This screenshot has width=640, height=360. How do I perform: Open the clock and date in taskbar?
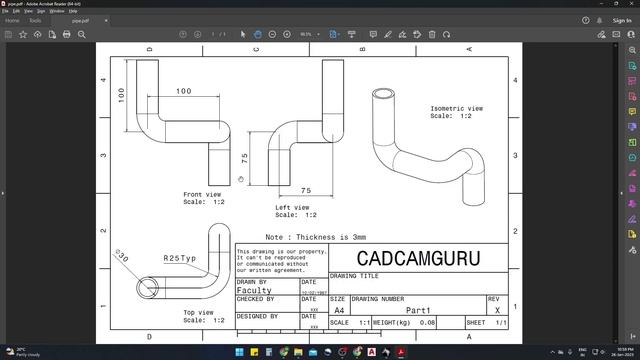(622, 352)
